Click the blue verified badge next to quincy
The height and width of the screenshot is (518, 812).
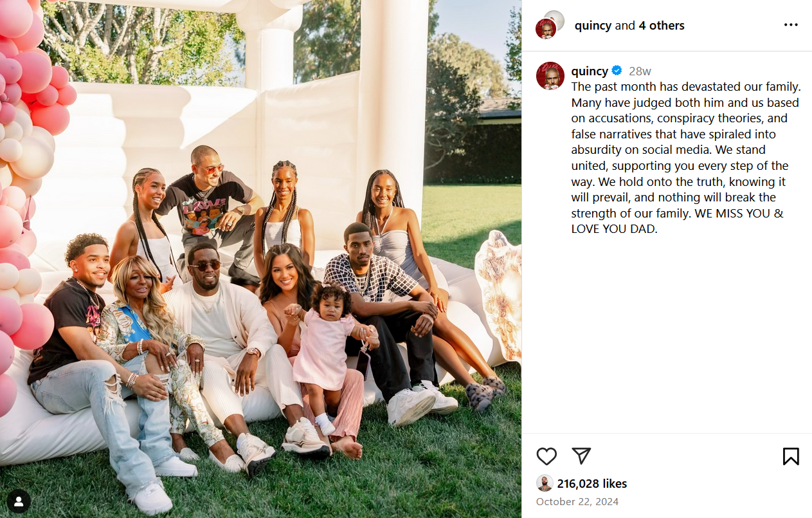(617, 71)
